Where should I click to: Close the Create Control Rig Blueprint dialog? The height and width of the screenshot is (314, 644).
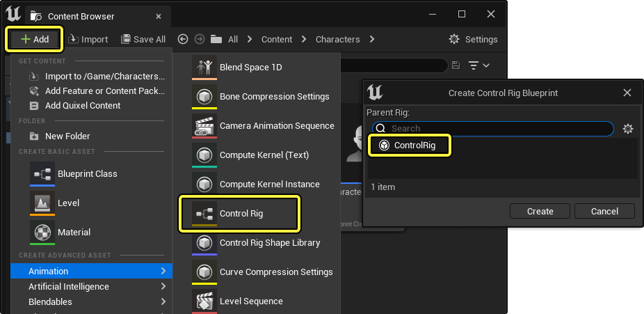[x=627, y=93]
